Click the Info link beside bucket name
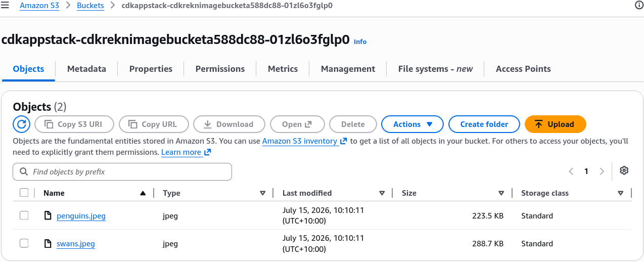This screenshot has height=262, width=644. [360, 41]
